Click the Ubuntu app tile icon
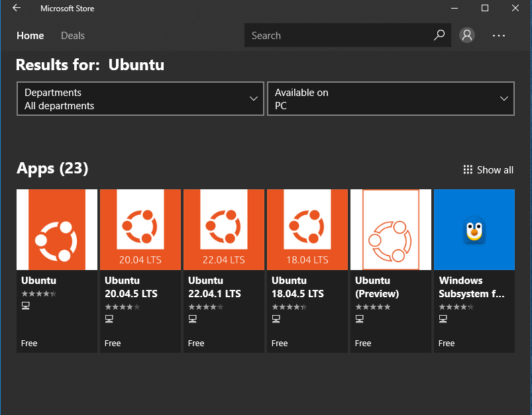Viewport: 532px width, 415px height. [56, 229]
